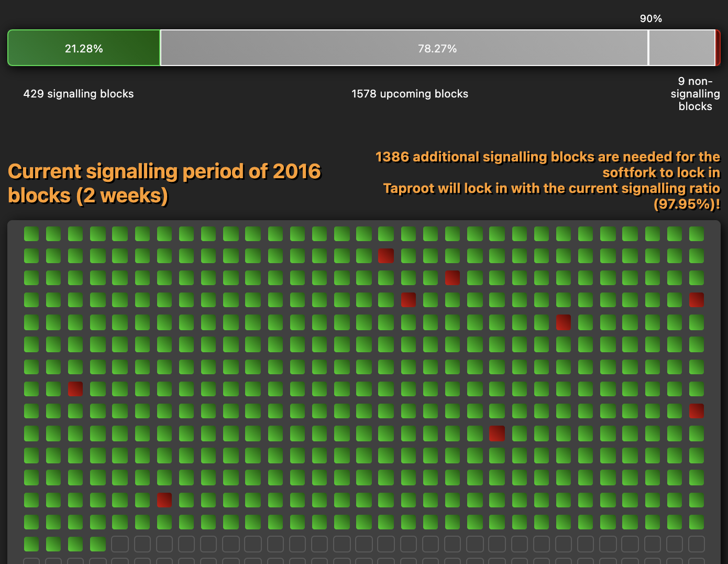
Task: Open the red block in the thirteenth grid row
Action: (x=164, y=500)
